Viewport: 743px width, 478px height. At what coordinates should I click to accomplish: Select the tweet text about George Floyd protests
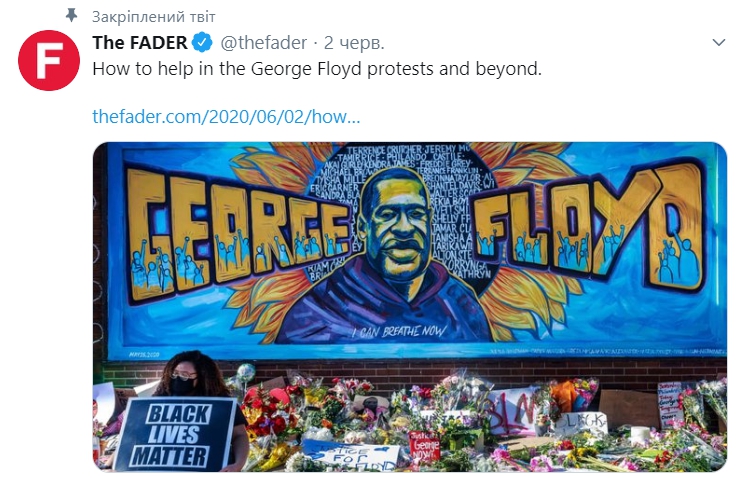coord(317,69)
